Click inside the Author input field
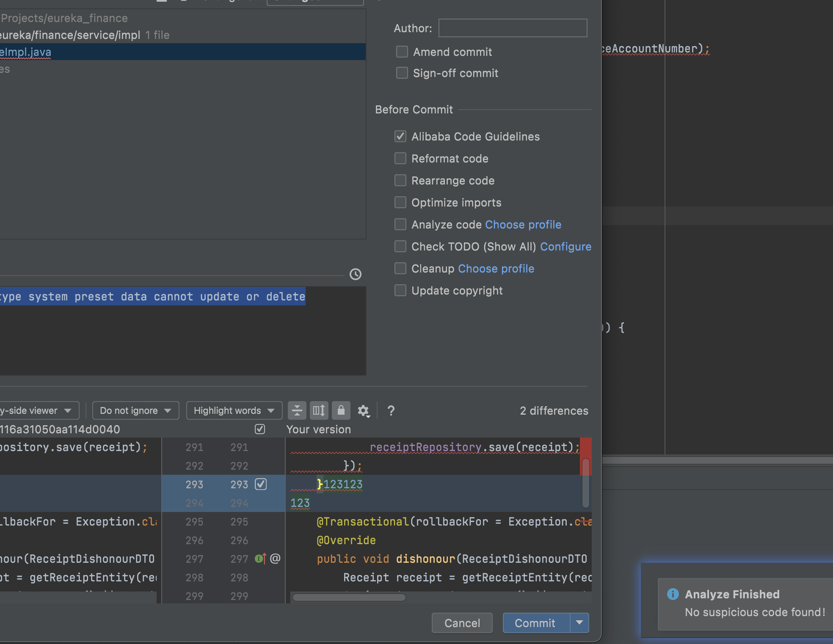833x644 pixels. pos(512,28)
